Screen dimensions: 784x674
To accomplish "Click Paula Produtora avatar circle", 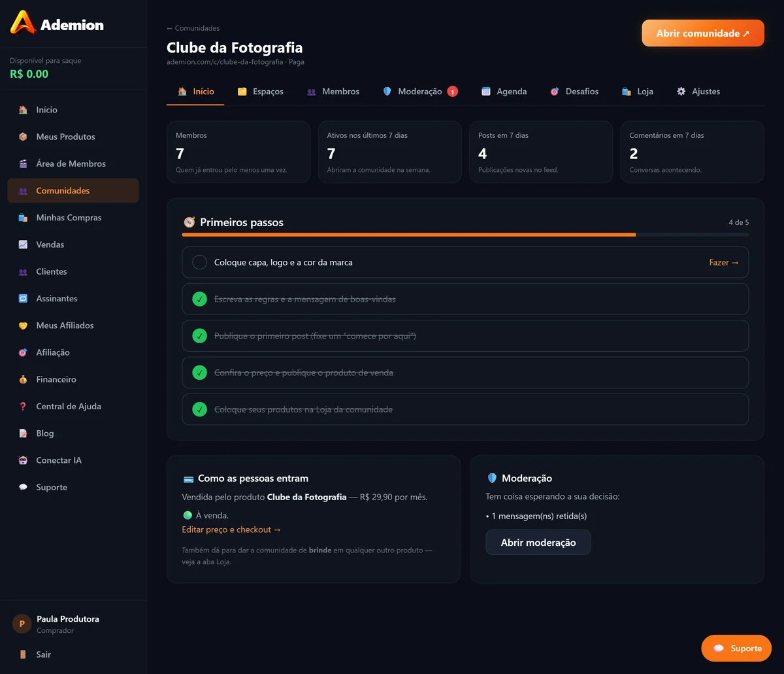I will point(22,624).
